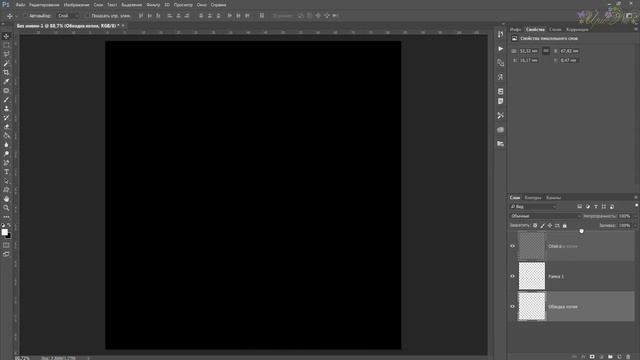640x360 pixels.
Task: Select the Type tool
Action: 6,172
